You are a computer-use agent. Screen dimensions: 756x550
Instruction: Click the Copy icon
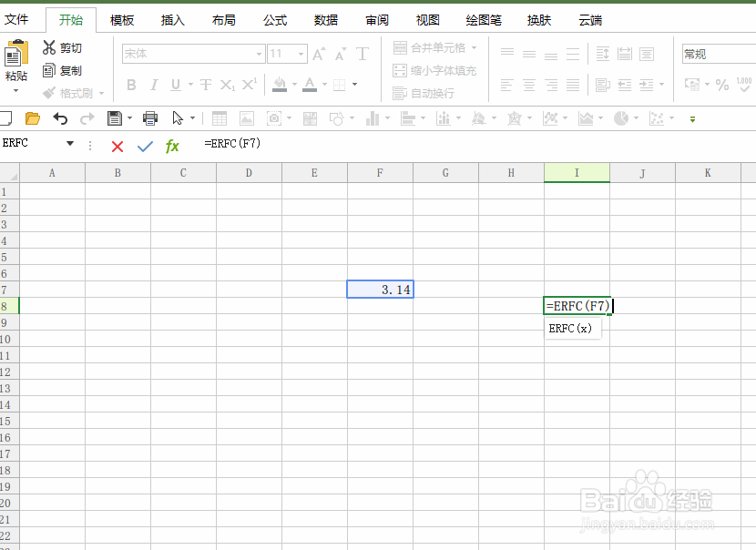[x=49, y=70]
